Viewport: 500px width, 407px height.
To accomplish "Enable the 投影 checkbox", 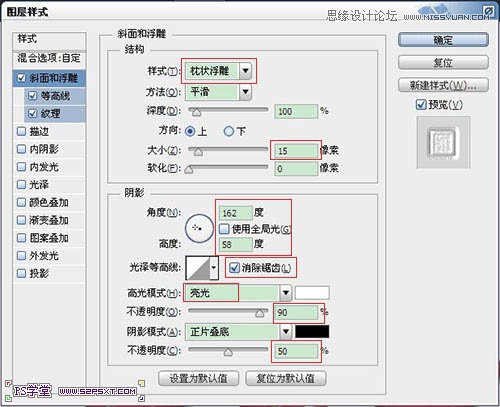I will point(21,273).
